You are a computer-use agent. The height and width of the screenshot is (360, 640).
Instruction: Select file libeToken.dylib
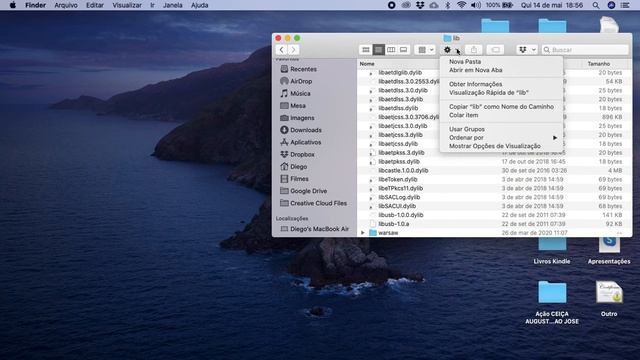coord(398,180)
